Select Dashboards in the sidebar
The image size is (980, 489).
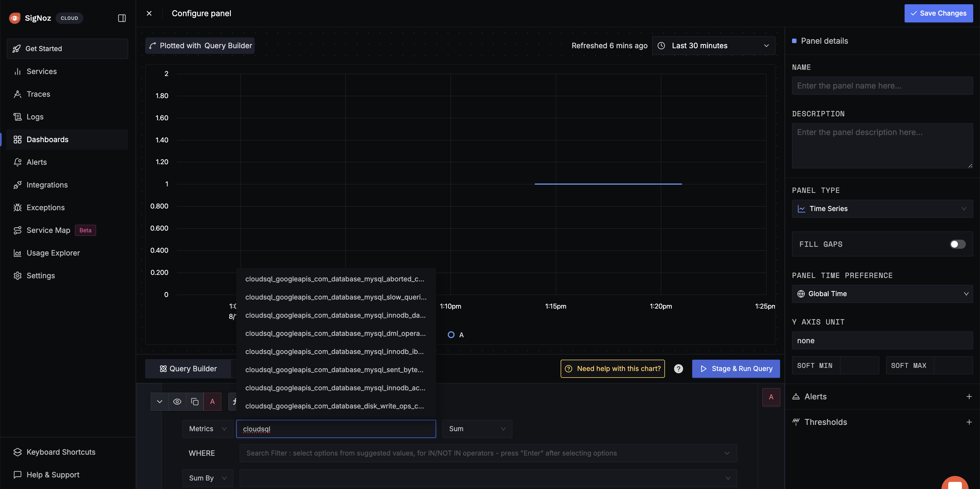pyautogui.click(x=67, y=139)
